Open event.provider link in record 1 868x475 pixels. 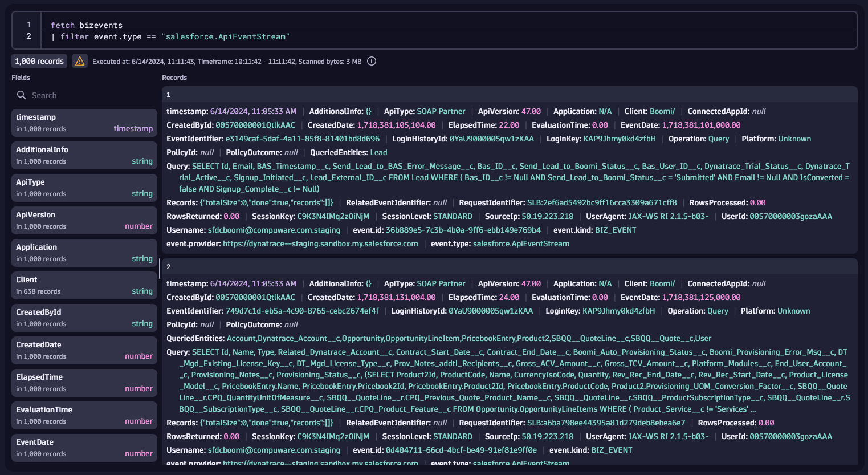(320, 244)
